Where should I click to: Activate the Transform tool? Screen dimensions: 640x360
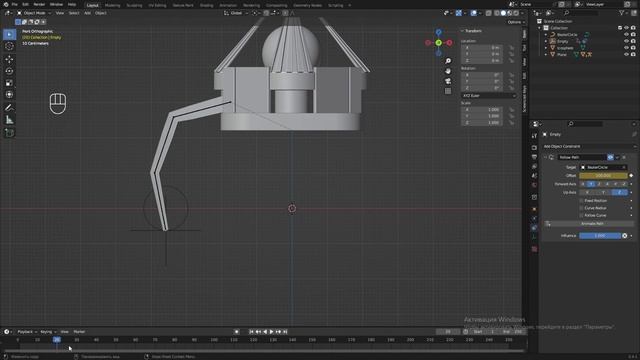pos(9,95)
